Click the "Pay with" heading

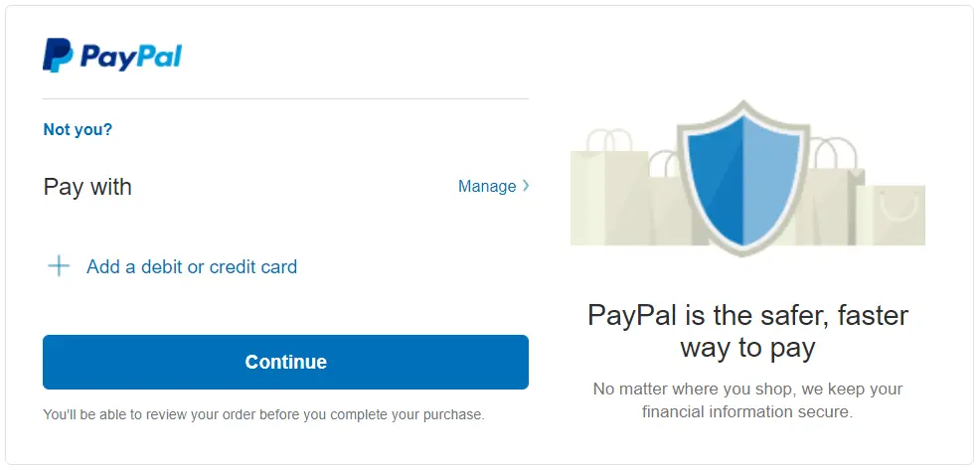click(x=87, y=187)
